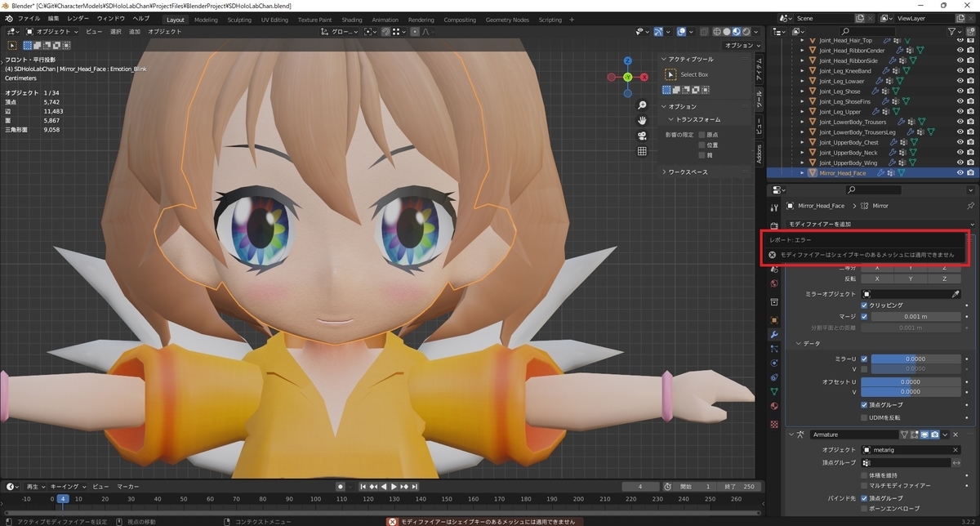Collapse the Active Tool panel
980x526 pixels.
point(663,59)
